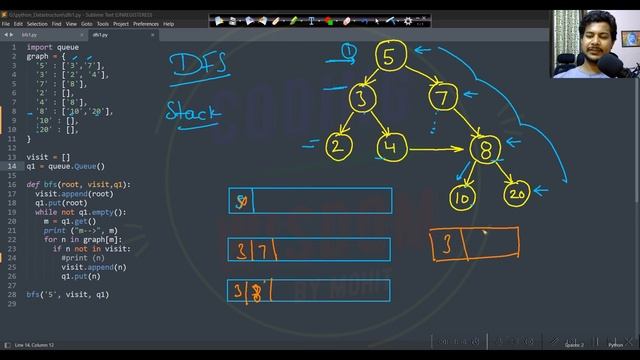Click the "'8' : ['10','20']," line
640x360 pixels.
point(74,111)
